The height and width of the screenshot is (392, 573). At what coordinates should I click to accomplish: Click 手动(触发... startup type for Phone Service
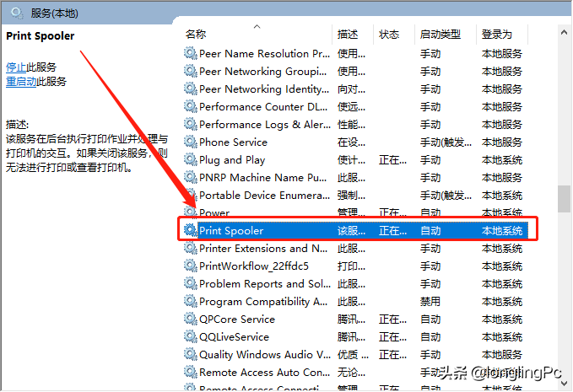coord(446,142)
